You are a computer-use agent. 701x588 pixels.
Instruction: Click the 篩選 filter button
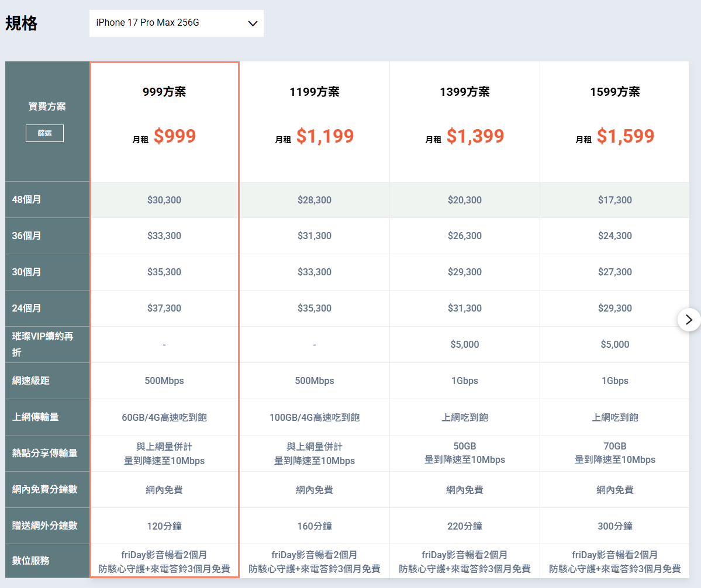[x=44, y=133]
